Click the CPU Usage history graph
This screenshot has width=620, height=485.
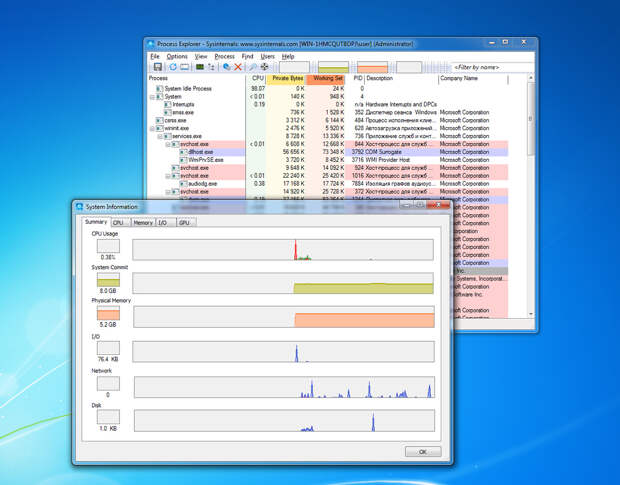click(283, 249)
